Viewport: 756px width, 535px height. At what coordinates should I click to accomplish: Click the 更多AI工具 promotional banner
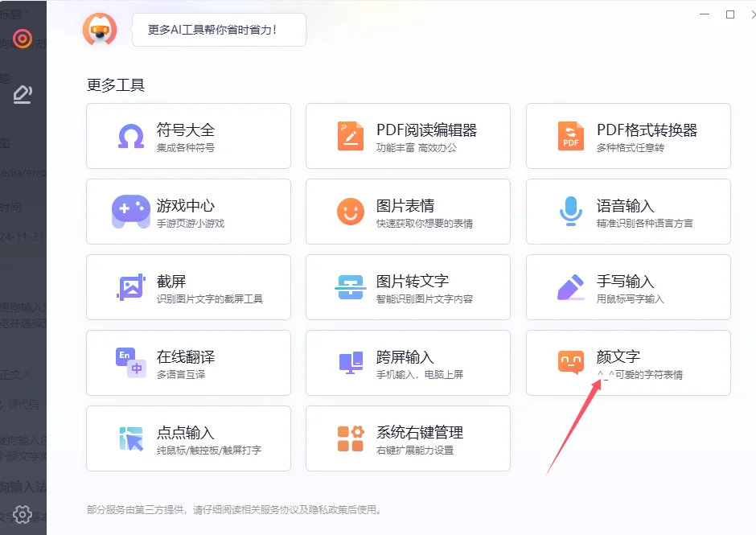tap(218, 30)
